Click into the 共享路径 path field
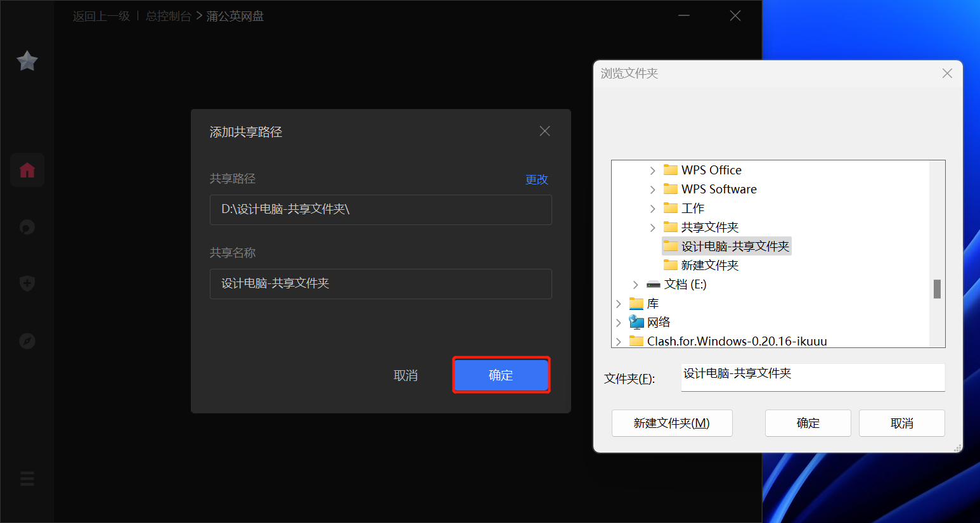 pyautogui.click(x=380, y=210)
